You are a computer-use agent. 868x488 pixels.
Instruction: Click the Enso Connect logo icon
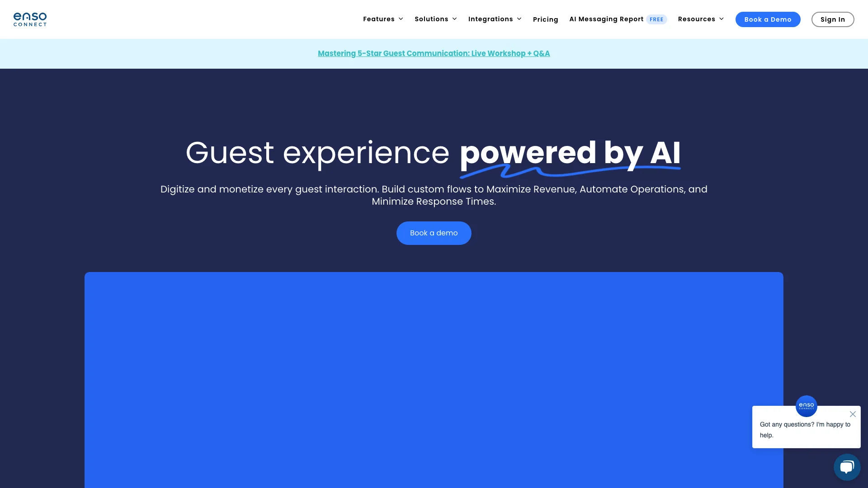(30, 19)
